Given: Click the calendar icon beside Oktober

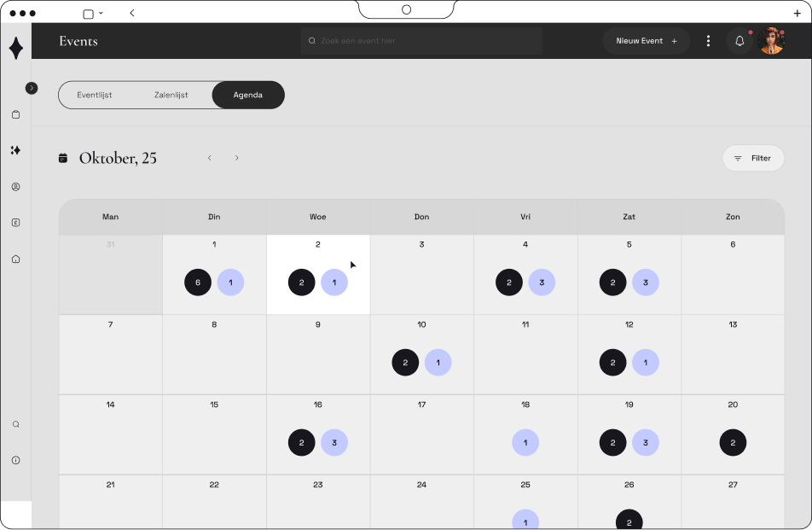Looking at the screenshot, I should (63, 158).
